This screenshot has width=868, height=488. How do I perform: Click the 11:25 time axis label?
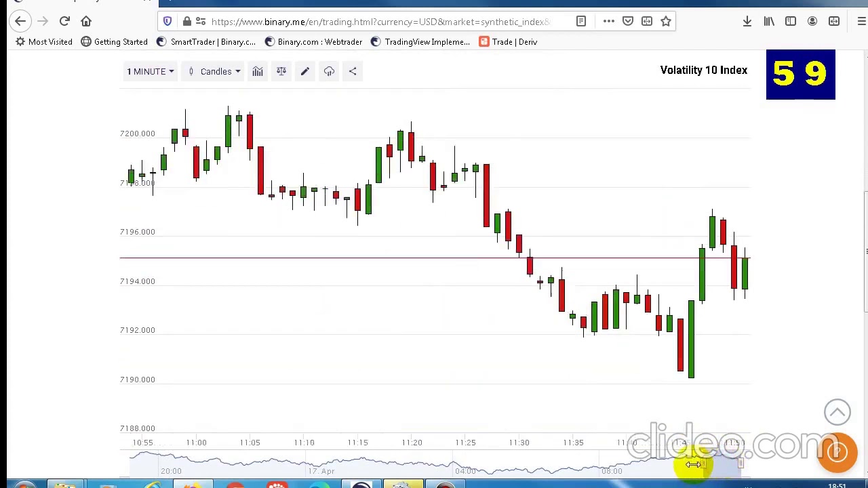point(465,443)
